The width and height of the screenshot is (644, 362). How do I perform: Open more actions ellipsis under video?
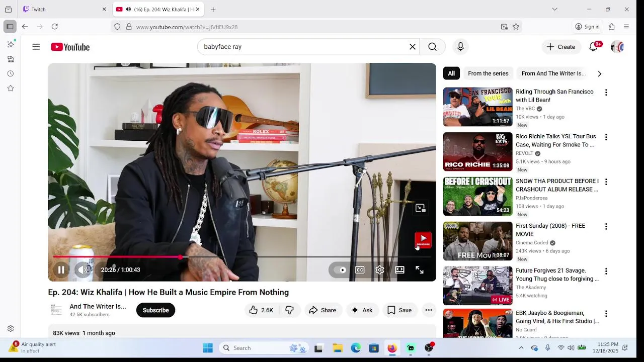429,310
